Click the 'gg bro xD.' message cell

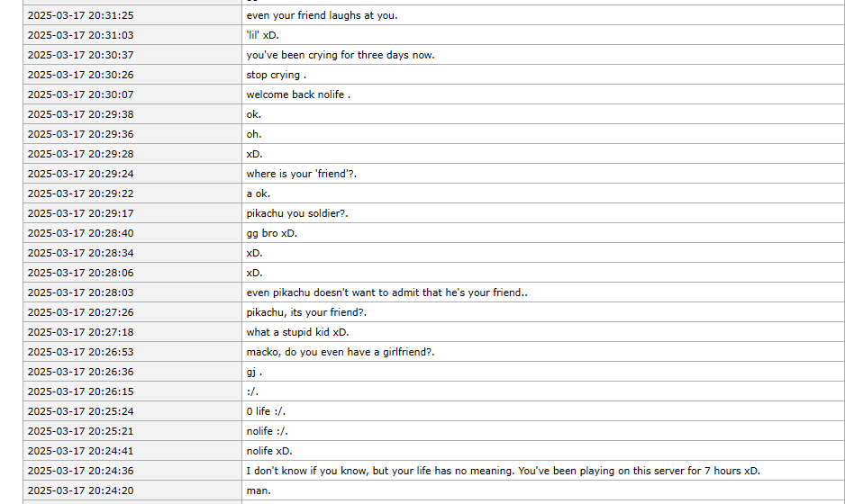point(272,233)
